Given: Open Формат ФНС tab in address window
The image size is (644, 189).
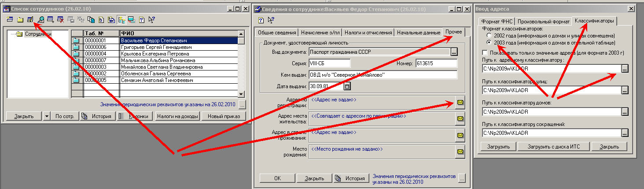Looking at the screenshot, I should (497, 22).
